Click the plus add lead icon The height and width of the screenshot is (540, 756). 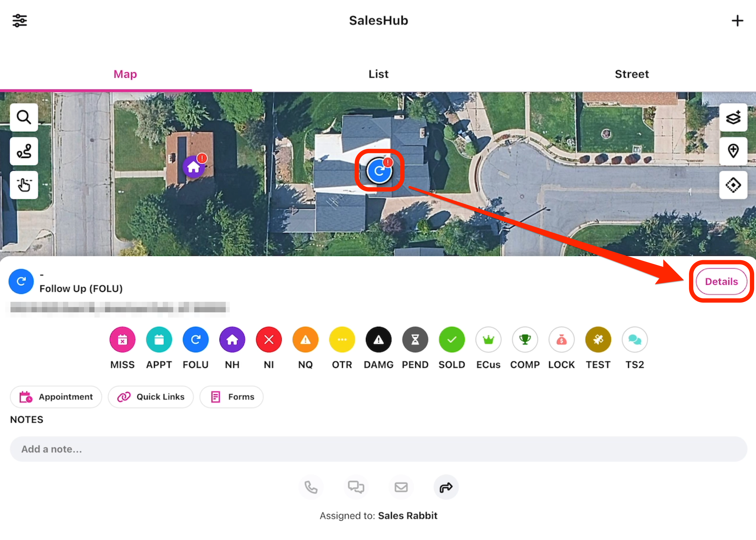click(737, 21)
